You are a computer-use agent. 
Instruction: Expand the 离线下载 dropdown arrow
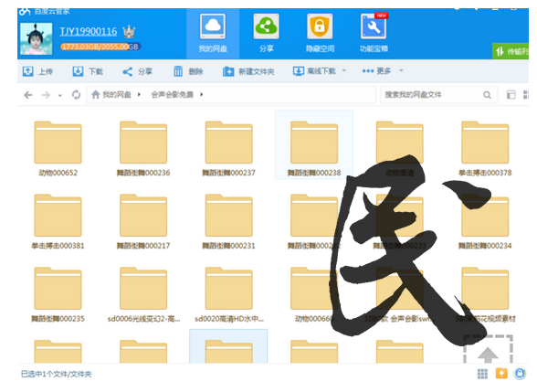click(344, 70)
